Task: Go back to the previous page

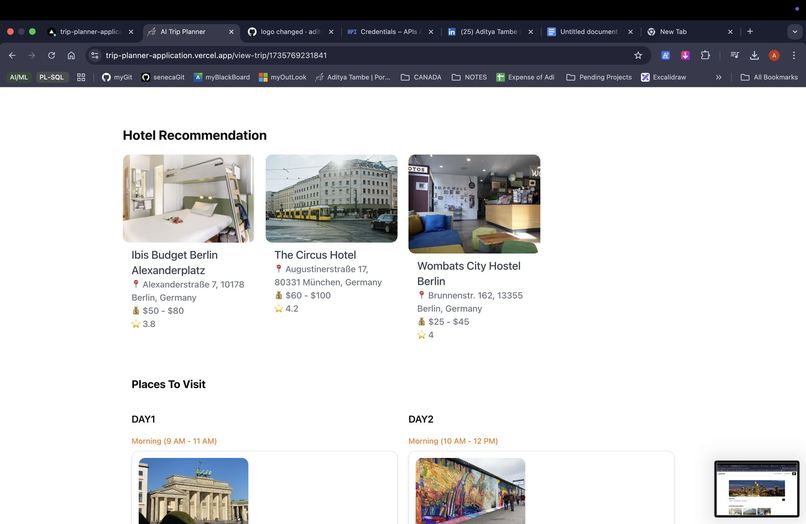Action: 12,56
